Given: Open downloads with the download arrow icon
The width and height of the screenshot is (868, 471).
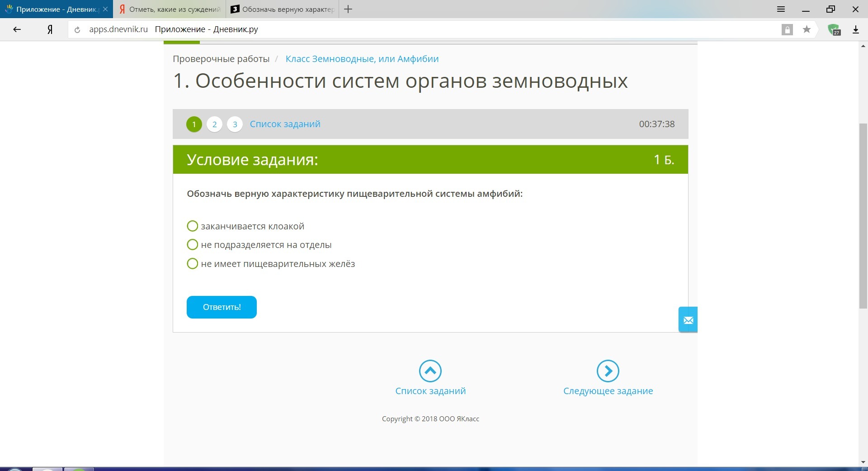Looking at the screenshot, I should 855,30.
